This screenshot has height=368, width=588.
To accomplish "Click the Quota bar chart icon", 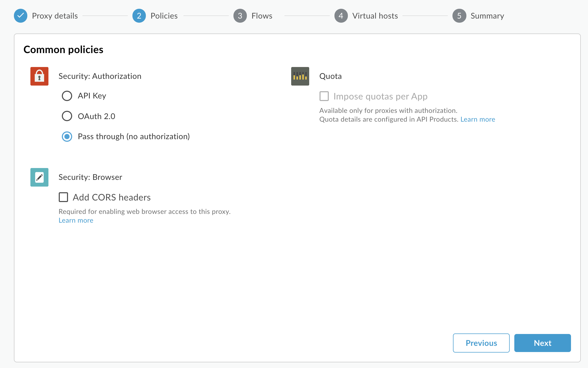I will [x=300, y=76].
